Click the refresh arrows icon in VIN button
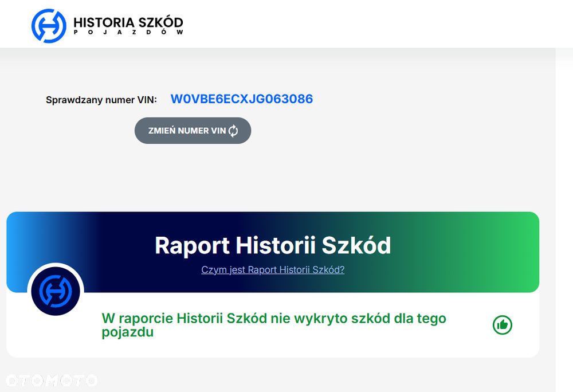 coord(233,131)
